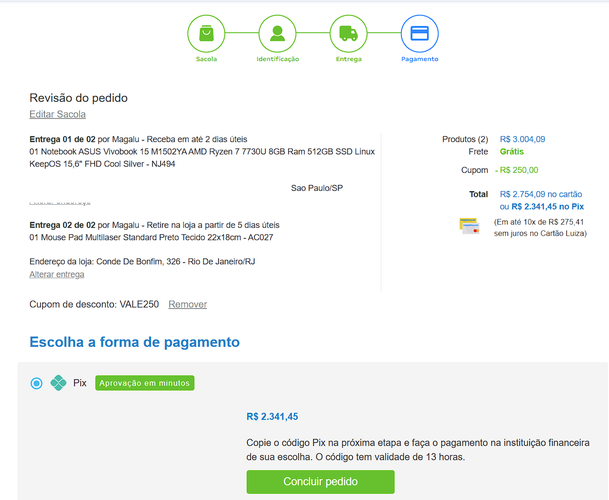Select the Entrega step label
The width and height of the screenshot is (609, 500).
coord(348,60)
